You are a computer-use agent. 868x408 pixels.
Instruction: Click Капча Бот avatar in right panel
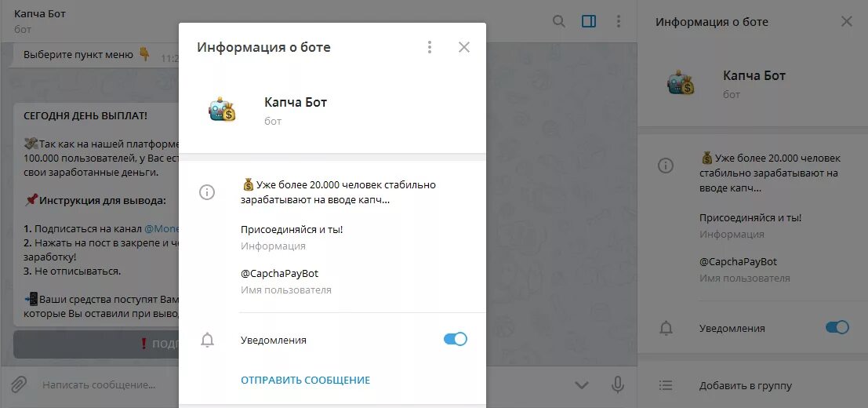[681, 83]
